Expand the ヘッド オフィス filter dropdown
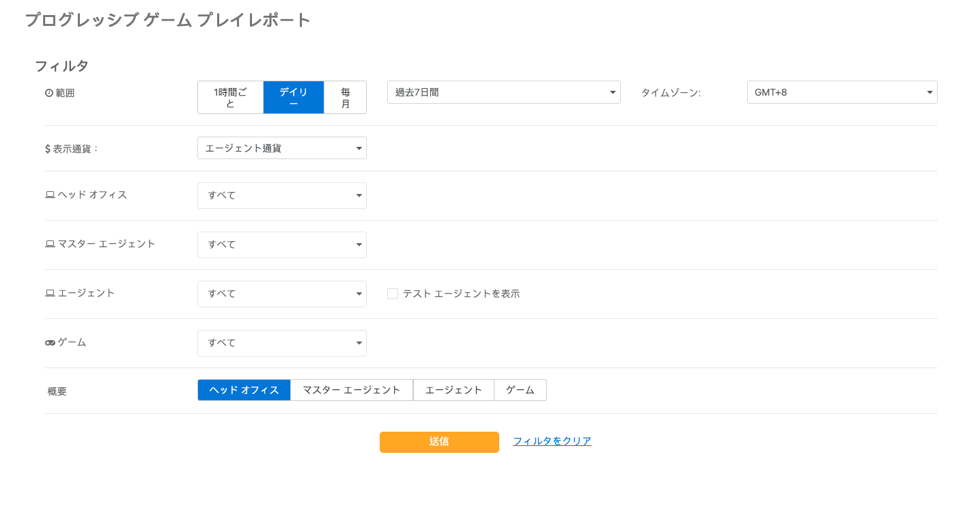 (281, 195)
